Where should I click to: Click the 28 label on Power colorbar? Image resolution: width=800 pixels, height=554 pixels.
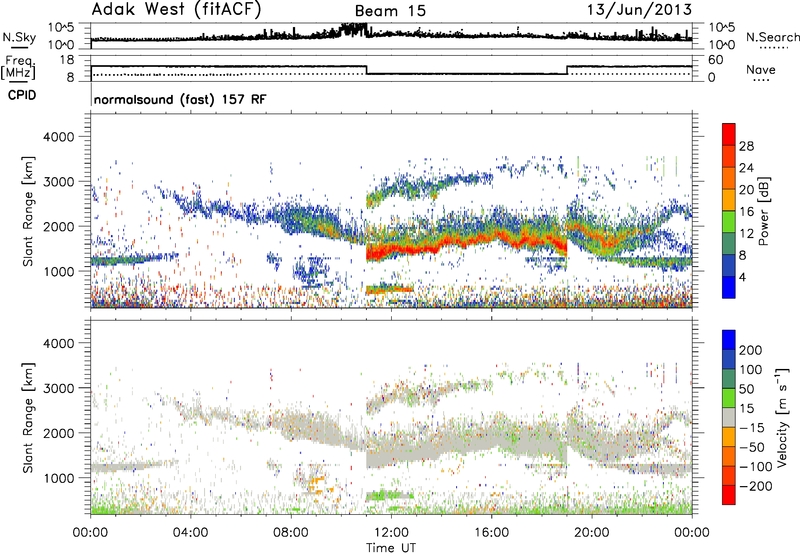pos(746,146)
